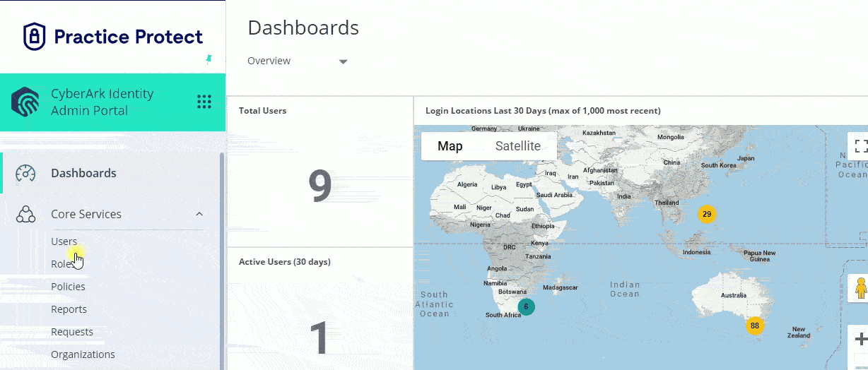Collapse the Core Services section
Image resolution: width=868 pixels, height=370 pixels.
point(199,214)
